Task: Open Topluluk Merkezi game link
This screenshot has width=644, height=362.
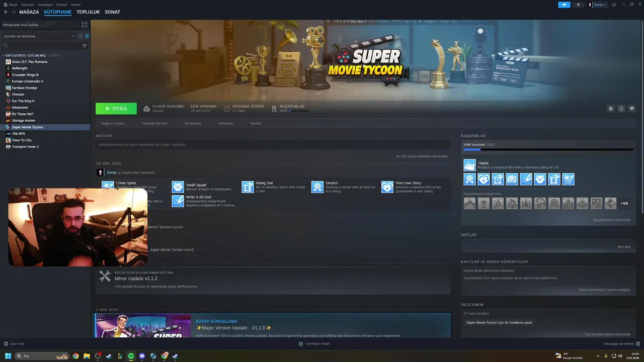Action: 154,123
